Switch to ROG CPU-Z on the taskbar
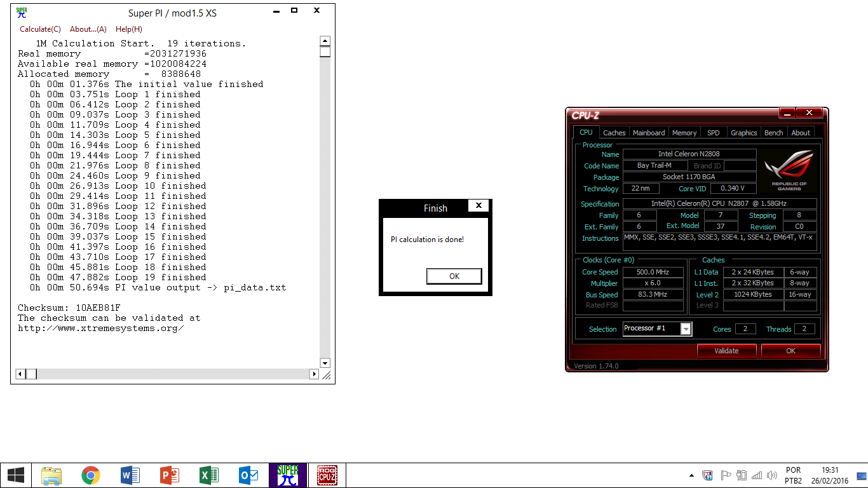This screenshot has width=868, height=488. point(327,475)
